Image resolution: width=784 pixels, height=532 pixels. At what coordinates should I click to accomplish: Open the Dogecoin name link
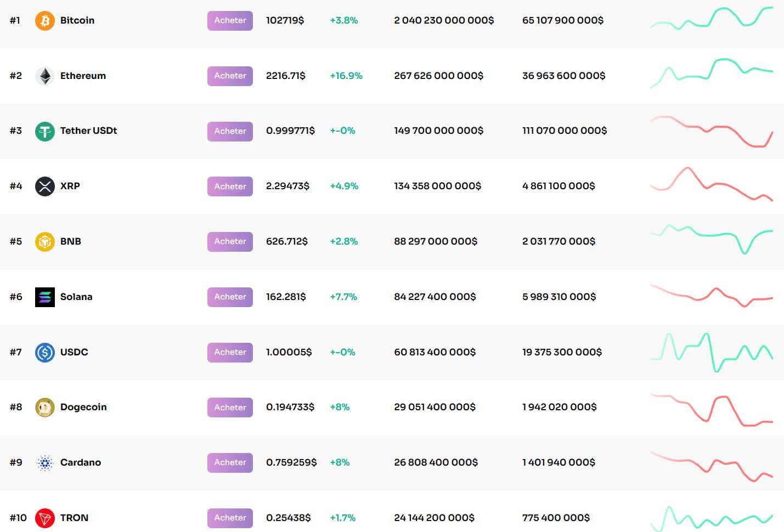tap(83, 407)
